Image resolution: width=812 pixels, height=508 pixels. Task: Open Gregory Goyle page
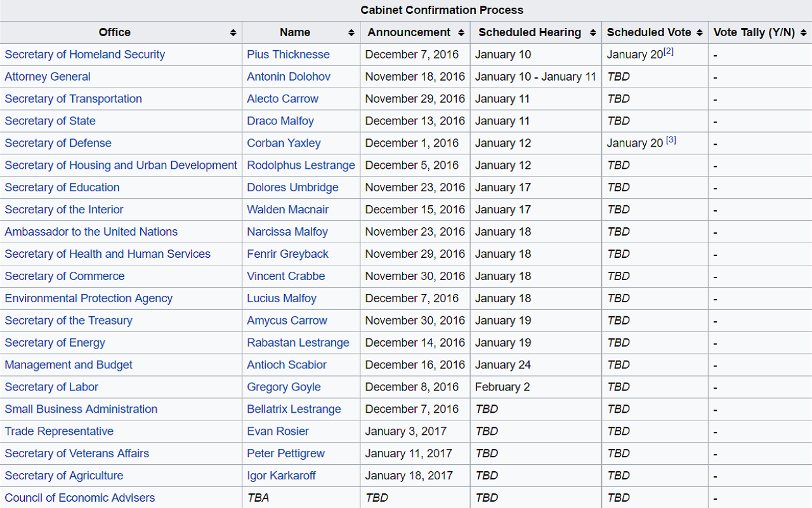point(284,387)
